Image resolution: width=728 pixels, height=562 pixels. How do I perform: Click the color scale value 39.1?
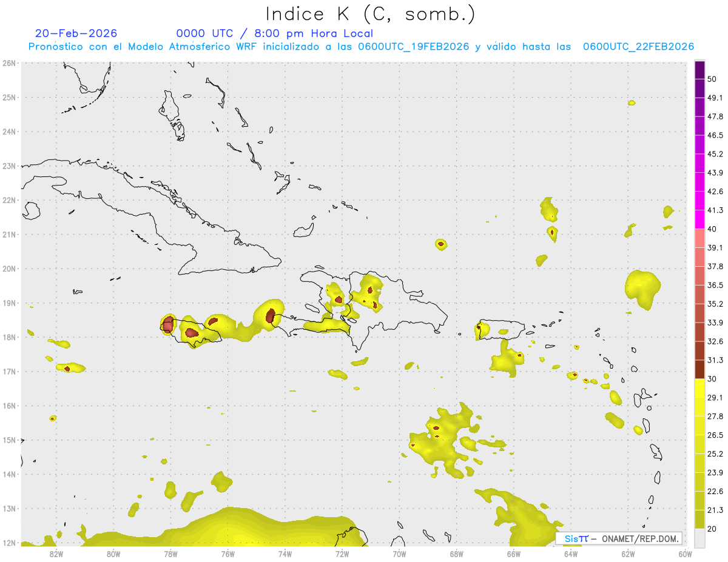click(x=715, y=248)
